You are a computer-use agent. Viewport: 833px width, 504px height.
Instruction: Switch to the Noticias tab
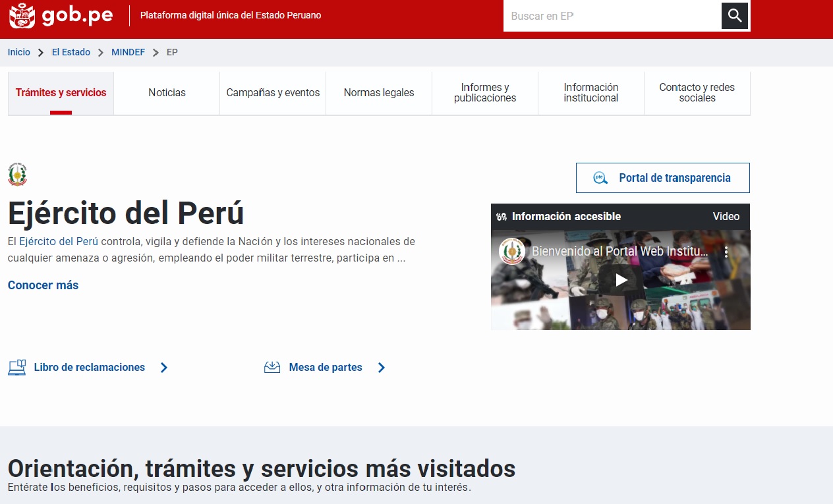coord(167,93)
